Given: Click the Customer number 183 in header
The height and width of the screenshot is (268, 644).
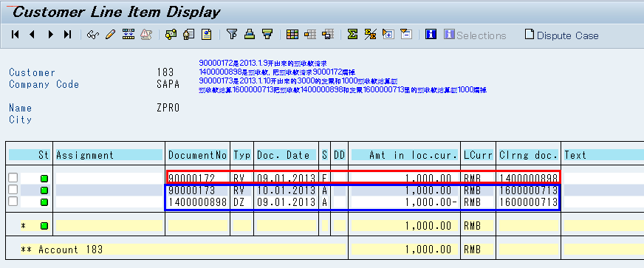Looking at the screenshot, I should 165,72.
